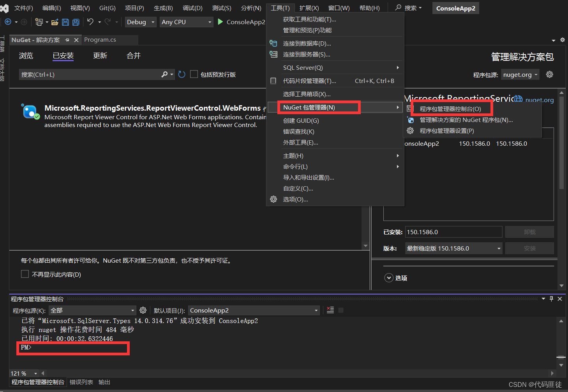Close the Package Manager Console panel
Viewport: 568px width, 392px height.
coord(560,298)
